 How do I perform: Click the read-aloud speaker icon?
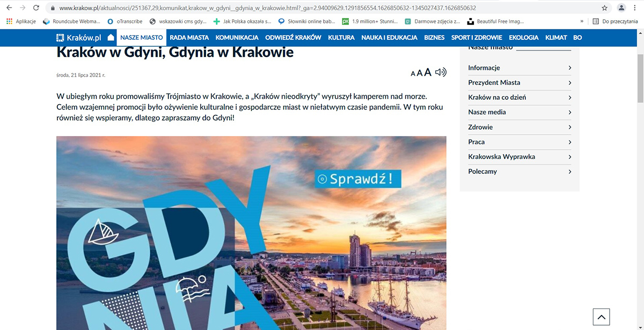[x=441, y=72]
